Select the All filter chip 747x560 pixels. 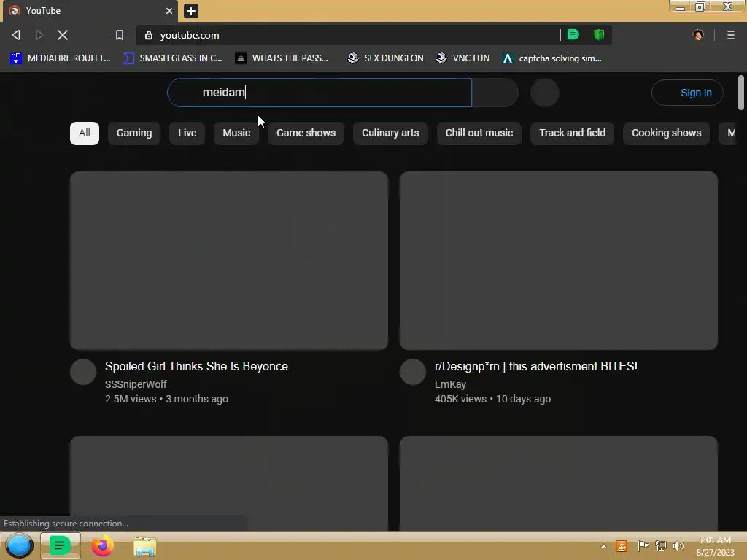[85, 133]
